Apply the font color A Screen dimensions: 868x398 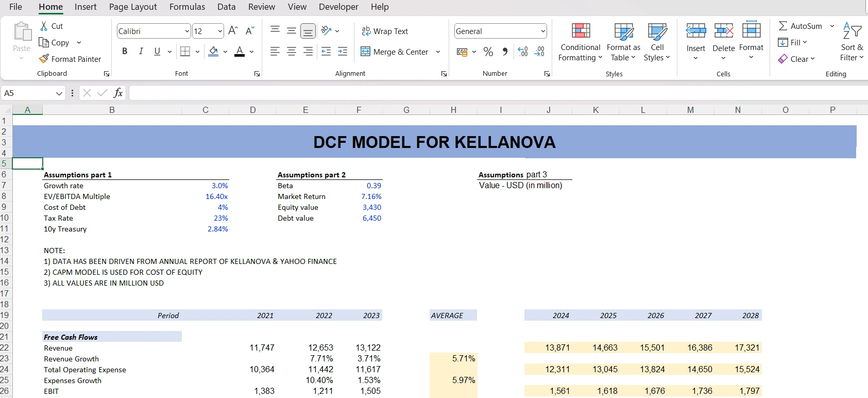click(240, 52)
